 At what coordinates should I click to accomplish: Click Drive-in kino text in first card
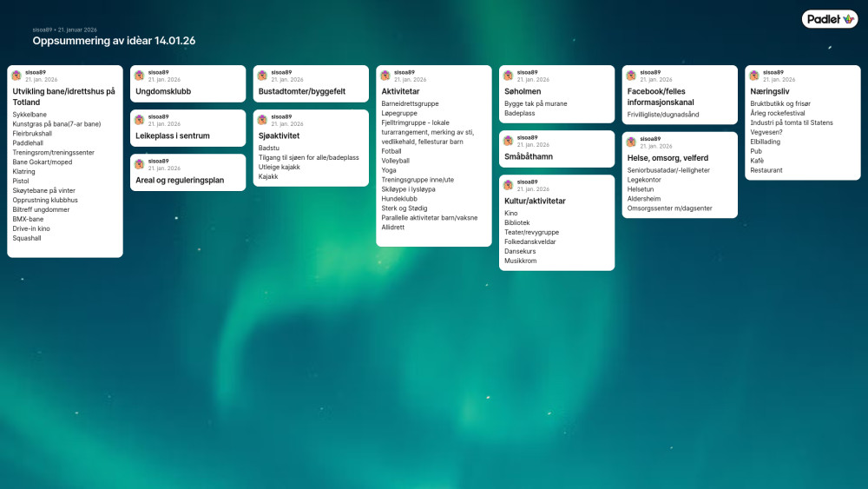pyautogui.click(x=31, y=228)
